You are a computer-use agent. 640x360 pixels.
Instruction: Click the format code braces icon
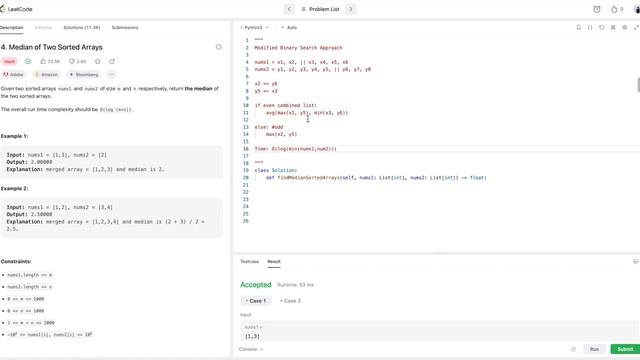[x=590, y=27]
